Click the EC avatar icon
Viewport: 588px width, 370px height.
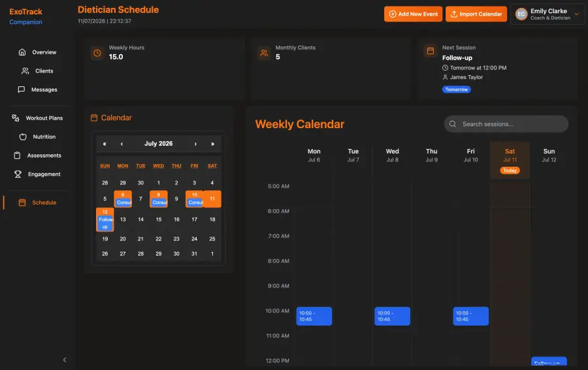point(521,14)
